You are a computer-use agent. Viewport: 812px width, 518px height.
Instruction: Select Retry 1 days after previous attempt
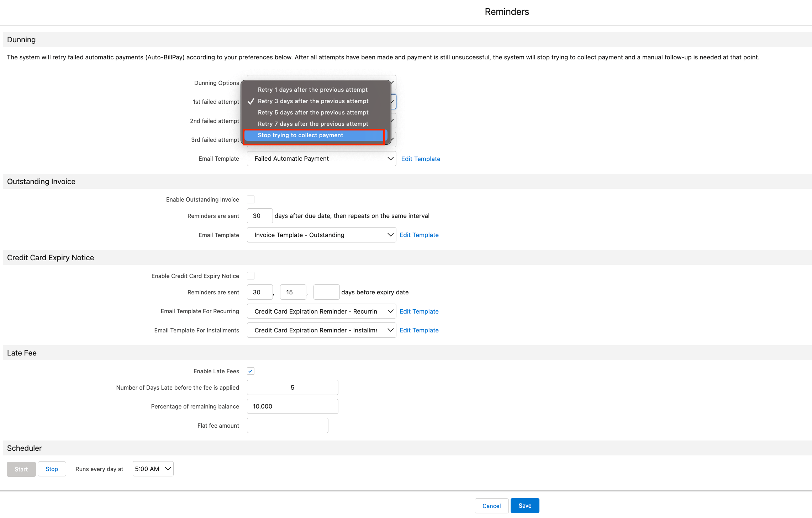[x=312, y=89]
